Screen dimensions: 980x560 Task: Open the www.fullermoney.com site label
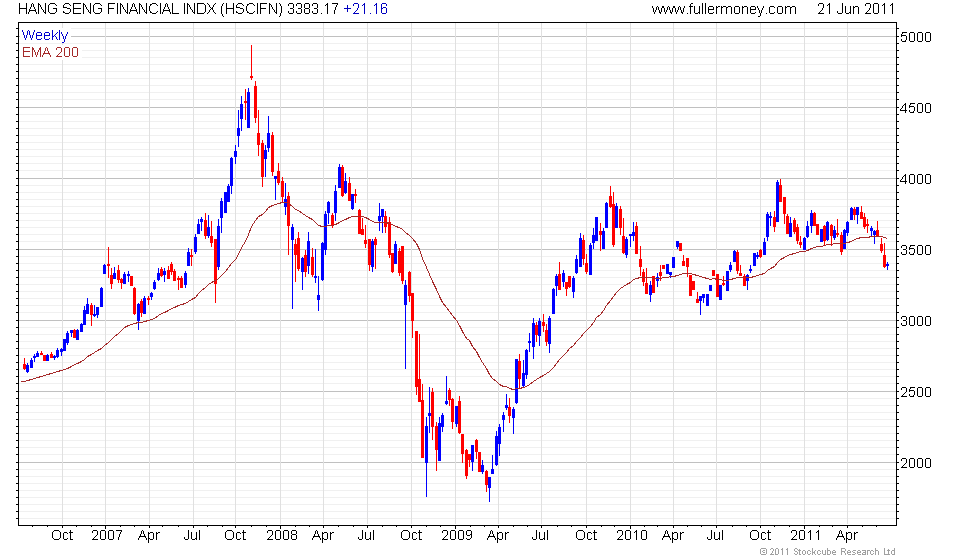[x=724, y=9]
